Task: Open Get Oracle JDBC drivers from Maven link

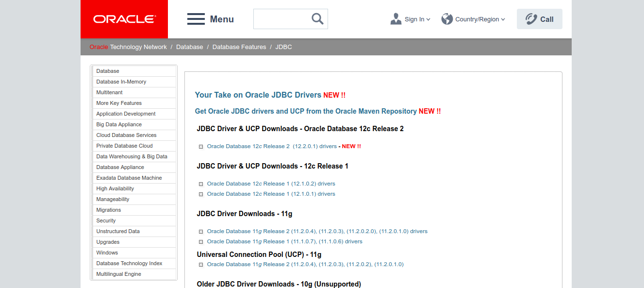Action: 306,111
